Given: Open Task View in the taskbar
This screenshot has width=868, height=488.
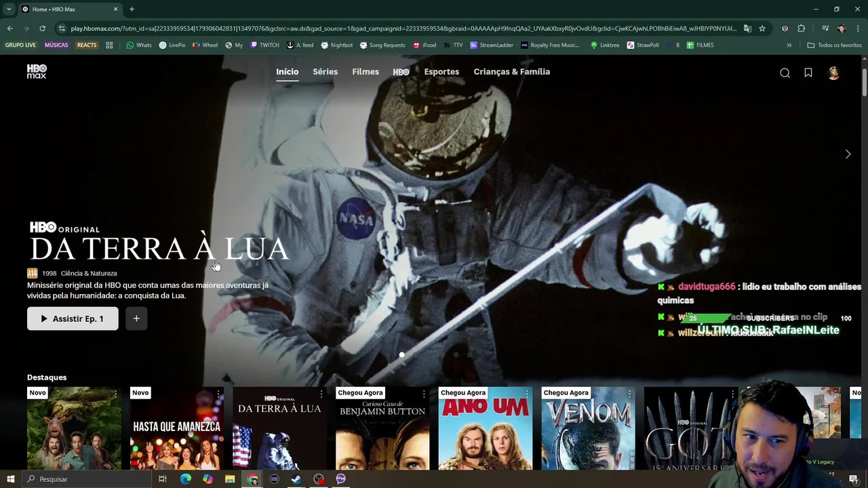Looking at the screenshot, I should (x=162, y=479).
